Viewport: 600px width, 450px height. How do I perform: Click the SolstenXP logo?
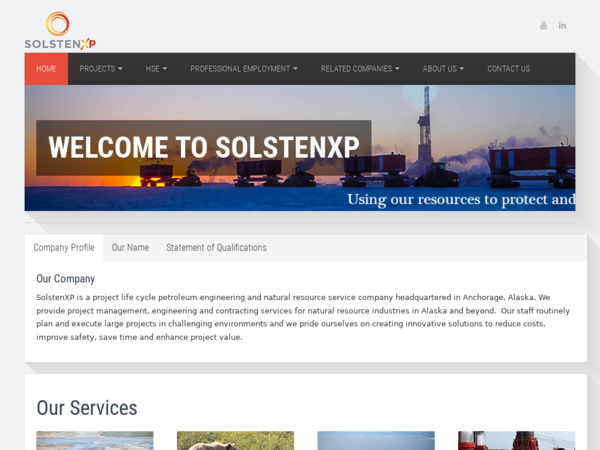coord(60,31)
